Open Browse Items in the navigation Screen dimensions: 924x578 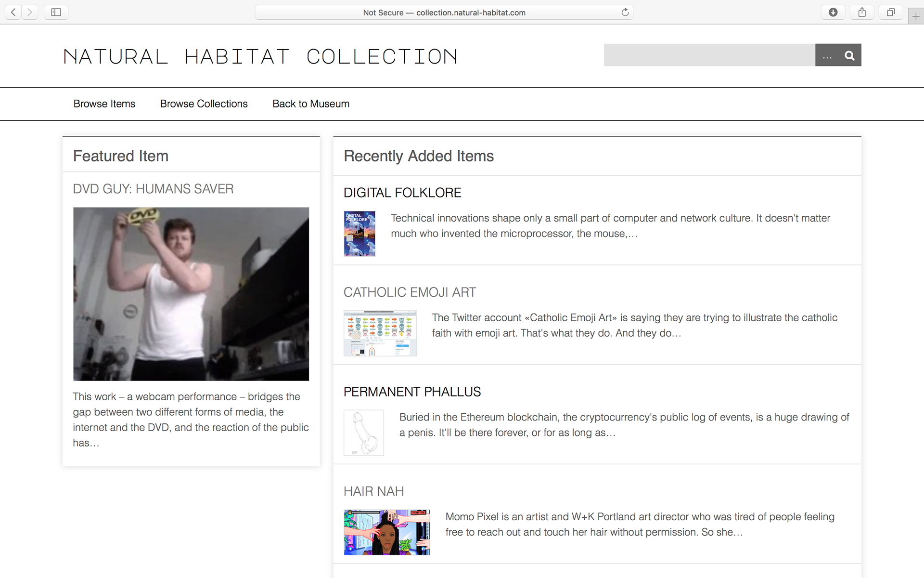pos(104,104)
